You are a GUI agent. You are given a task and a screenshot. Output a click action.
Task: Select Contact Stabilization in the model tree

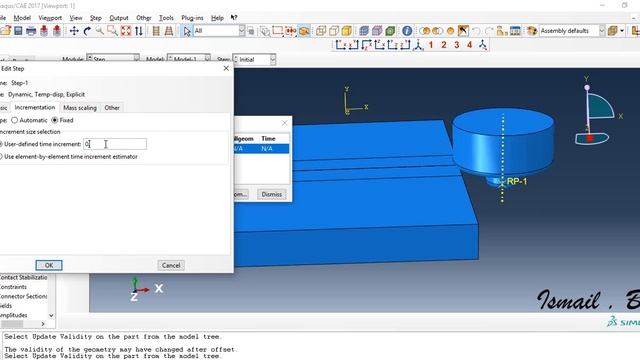pos(24,278)
